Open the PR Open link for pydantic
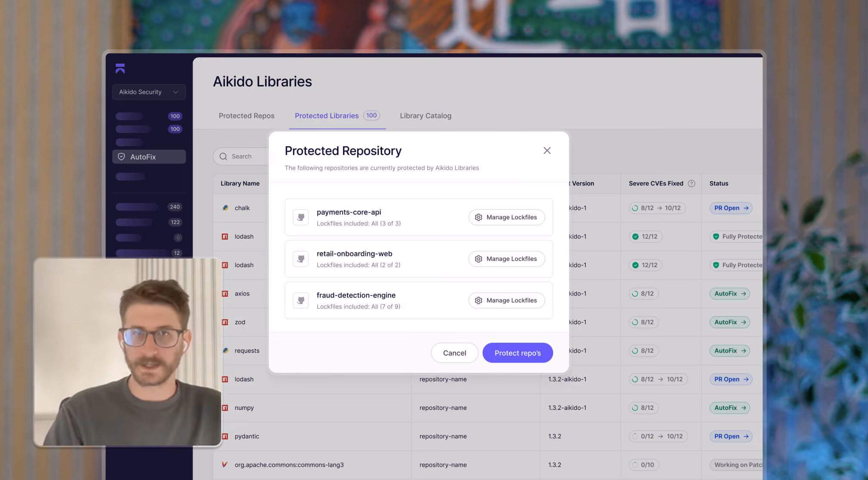The image size is (868, 480). [731, 436]
